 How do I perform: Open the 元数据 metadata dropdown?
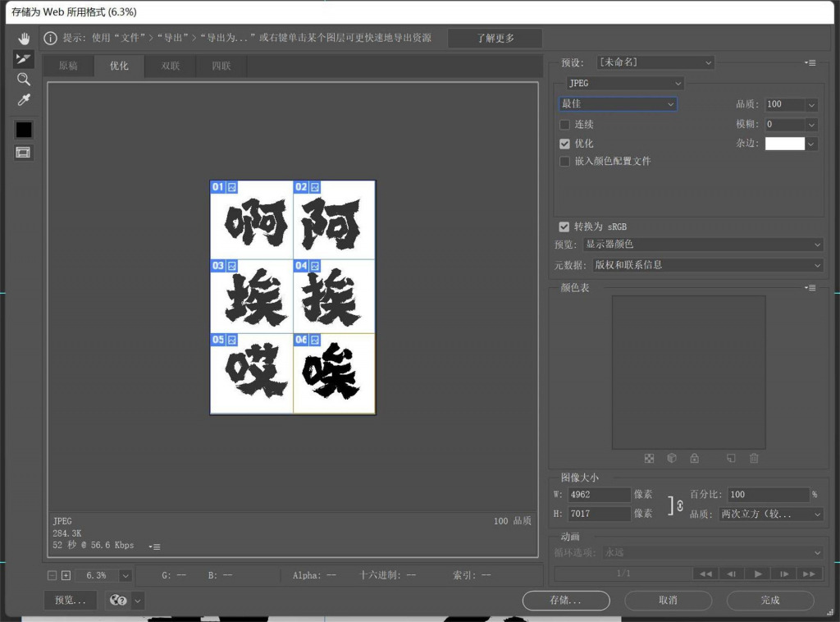coord(707,265)
